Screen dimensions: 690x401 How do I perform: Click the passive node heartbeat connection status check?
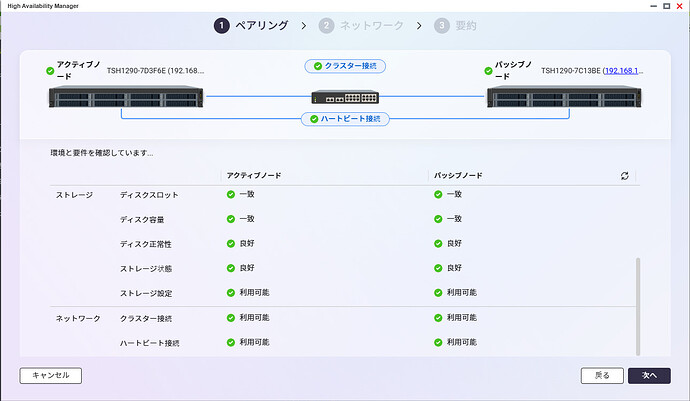[x=438, y=342]
